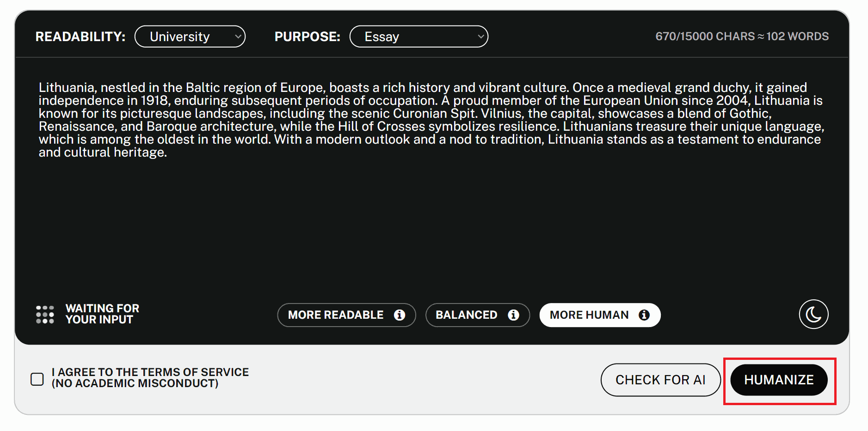Open info icon on More Readable
Screen dimensions: 868x431
click(x=400, y=315)
